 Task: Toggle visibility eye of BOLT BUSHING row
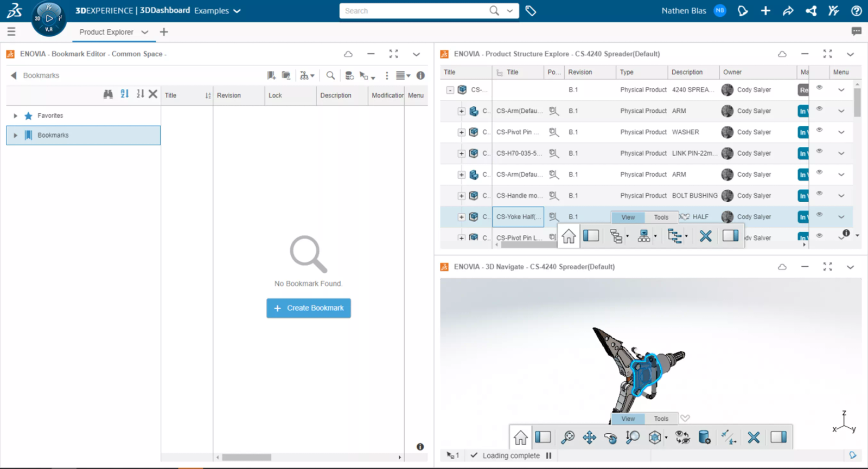[819, 194]
